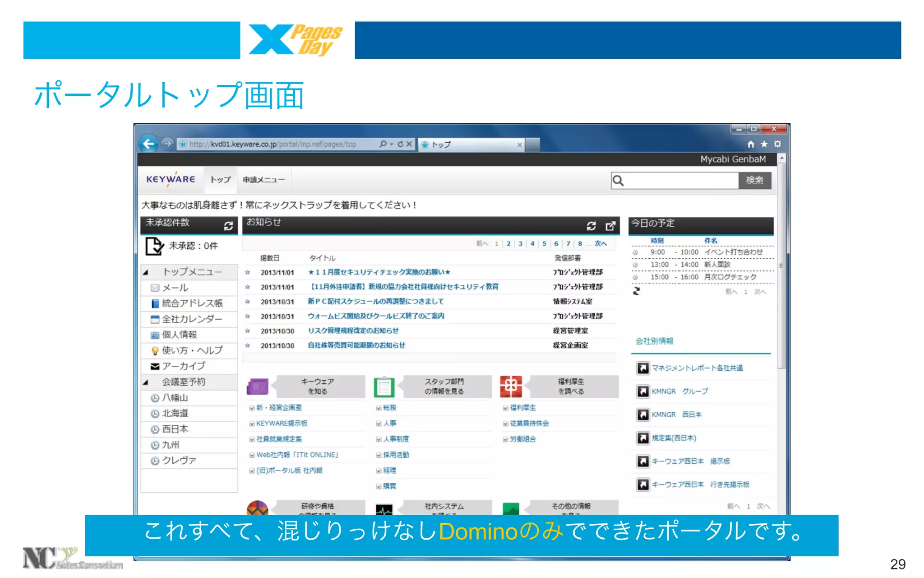The height and width of the screenshot is (578, 924).
Task: Open browser tools gear icon
Action: (x=777, y=144)
